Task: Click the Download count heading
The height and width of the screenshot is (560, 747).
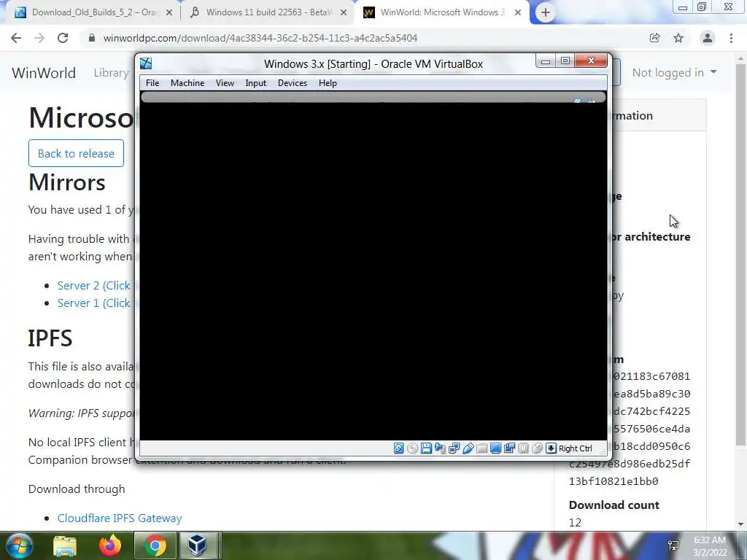Action: click(614, 505)
